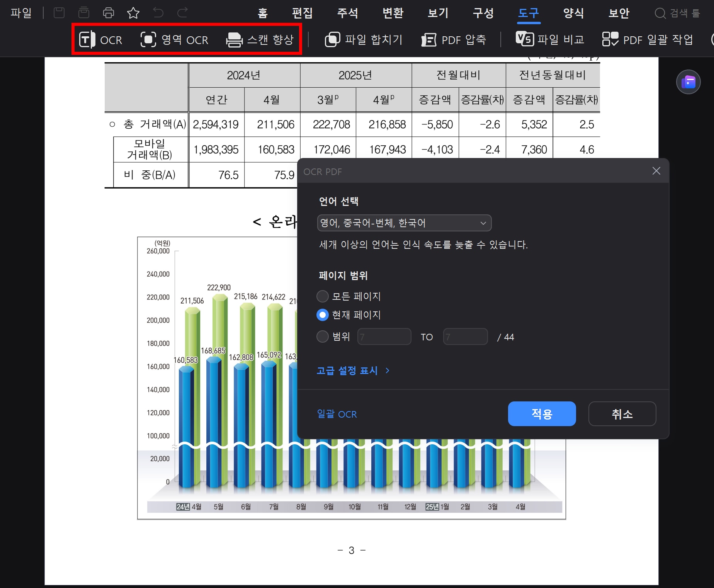Image resolution: width=714 pixels, height=588 pixels.
Task: Click the Save disk icon
Action: 59,13
